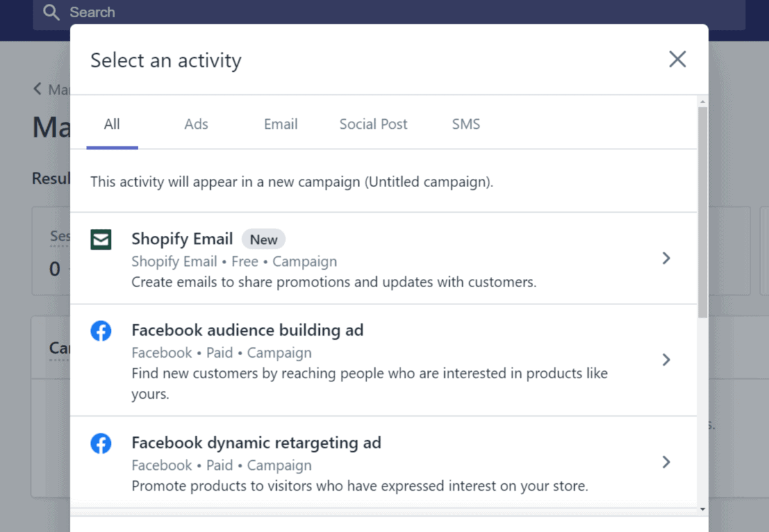Open the SMS tab
Screen dimensions: 769x532
(466, 124)
